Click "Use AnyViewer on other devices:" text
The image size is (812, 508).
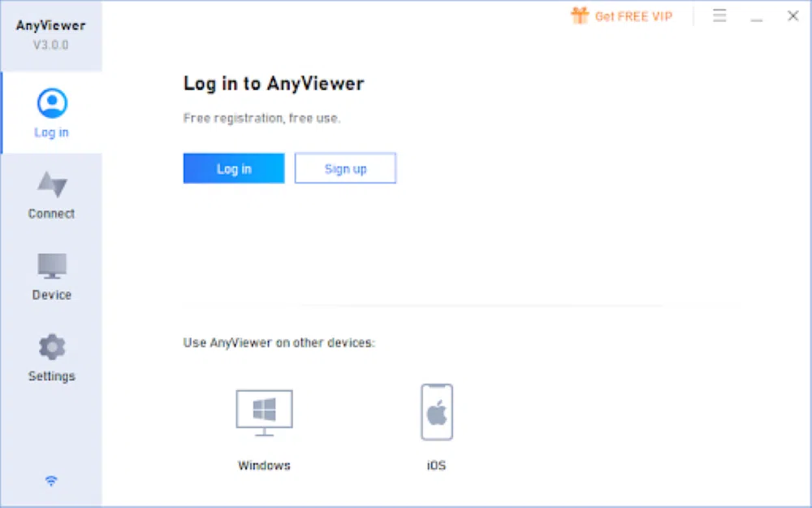click(x=279, y=343)
